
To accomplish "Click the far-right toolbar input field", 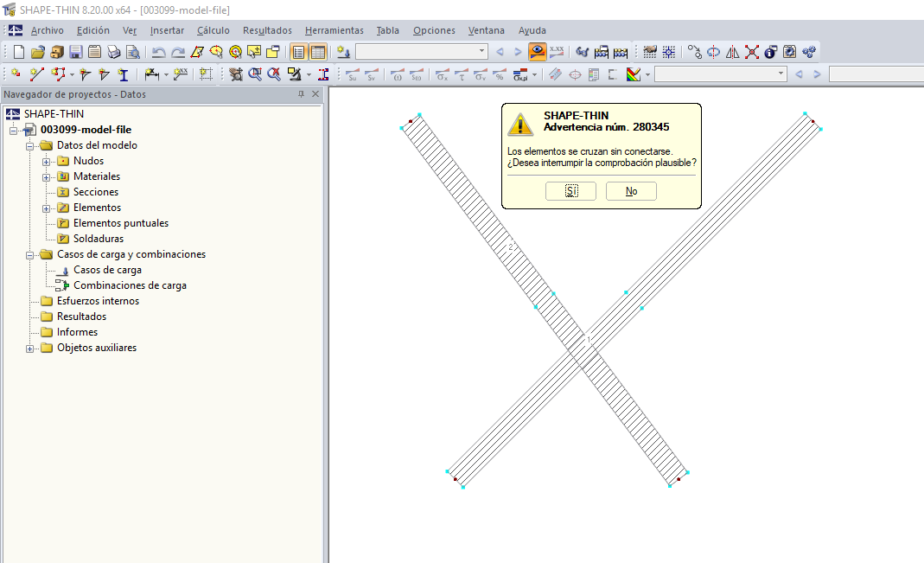I will point(876,74).
